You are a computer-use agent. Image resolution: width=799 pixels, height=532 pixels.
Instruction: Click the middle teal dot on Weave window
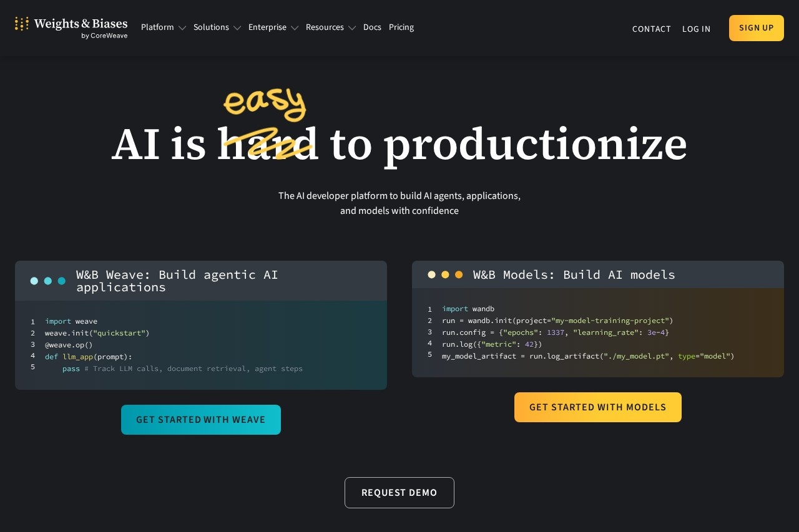(x=48, y=281)
